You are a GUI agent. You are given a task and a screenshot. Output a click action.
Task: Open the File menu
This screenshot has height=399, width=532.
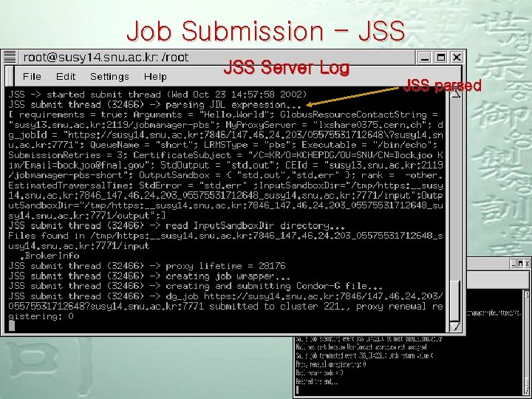tap(32, 77)
